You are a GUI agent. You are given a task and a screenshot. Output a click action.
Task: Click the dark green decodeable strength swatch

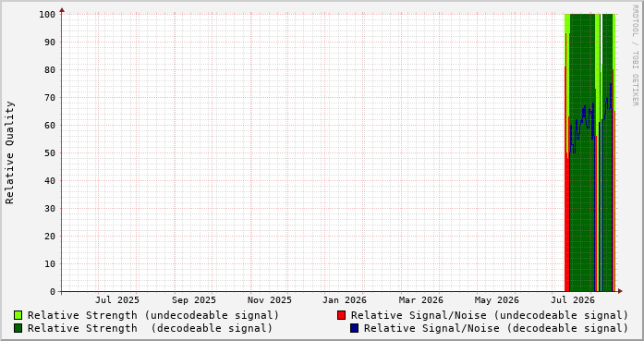click(x=18, y=328)
